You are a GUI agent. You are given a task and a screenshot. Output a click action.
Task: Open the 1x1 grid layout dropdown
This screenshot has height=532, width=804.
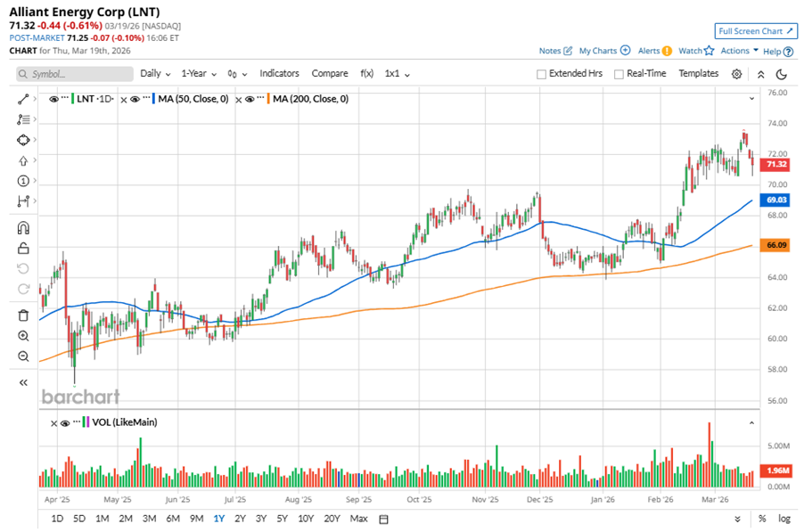(x=398, y=73)
